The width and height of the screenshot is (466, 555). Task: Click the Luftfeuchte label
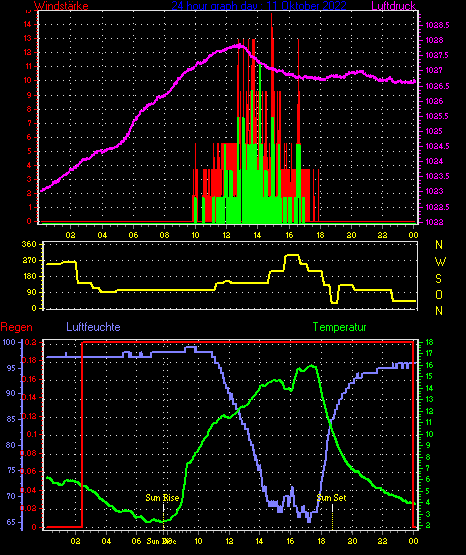[x=93, y=327]
